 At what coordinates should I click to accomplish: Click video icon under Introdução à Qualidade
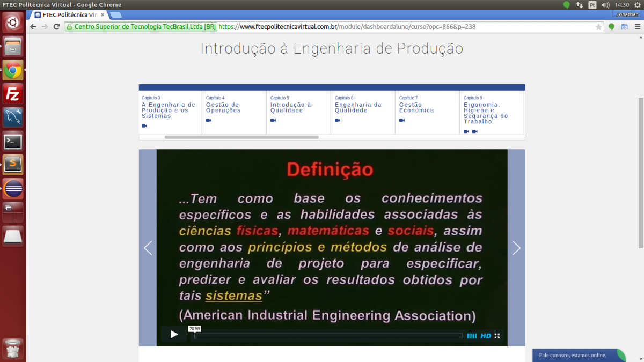273,120
